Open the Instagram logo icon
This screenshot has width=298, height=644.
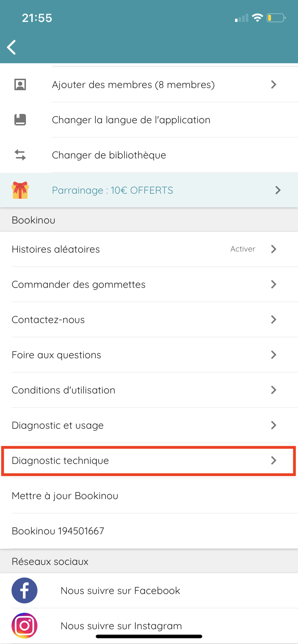[x=24, y=626]
